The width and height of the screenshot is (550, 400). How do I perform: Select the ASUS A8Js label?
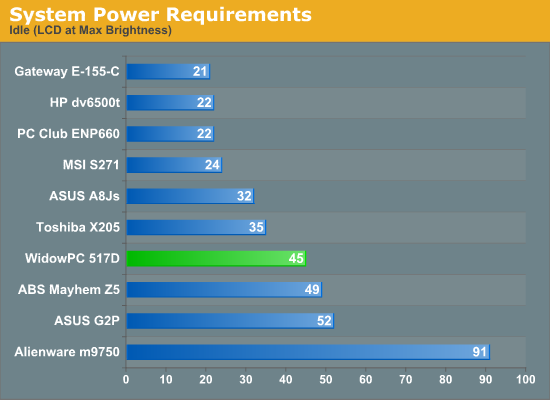coord(85,196)
